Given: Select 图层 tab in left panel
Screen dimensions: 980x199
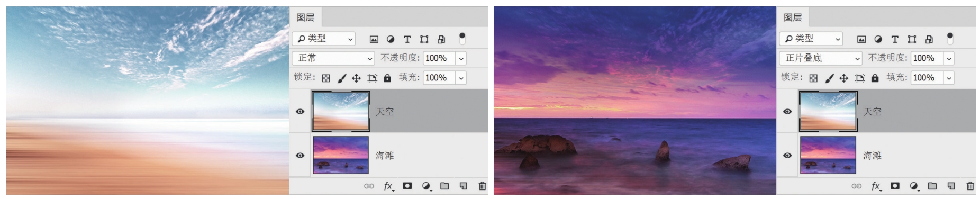Looking at the screenshot, I should (x=306, y=17).
